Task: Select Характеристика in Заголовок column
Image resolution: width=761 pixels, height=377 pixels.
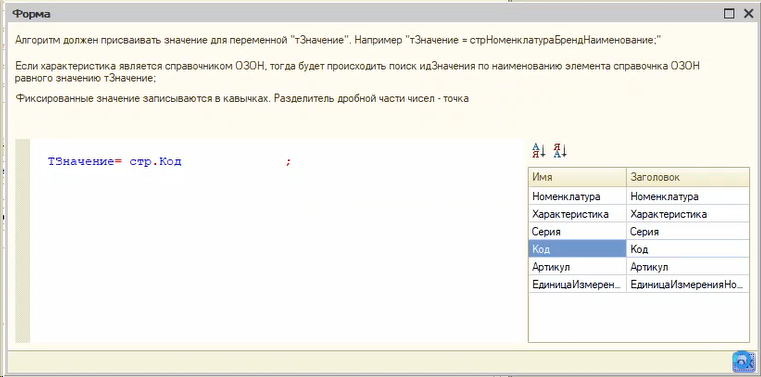Action: click(x=688, y=214)
